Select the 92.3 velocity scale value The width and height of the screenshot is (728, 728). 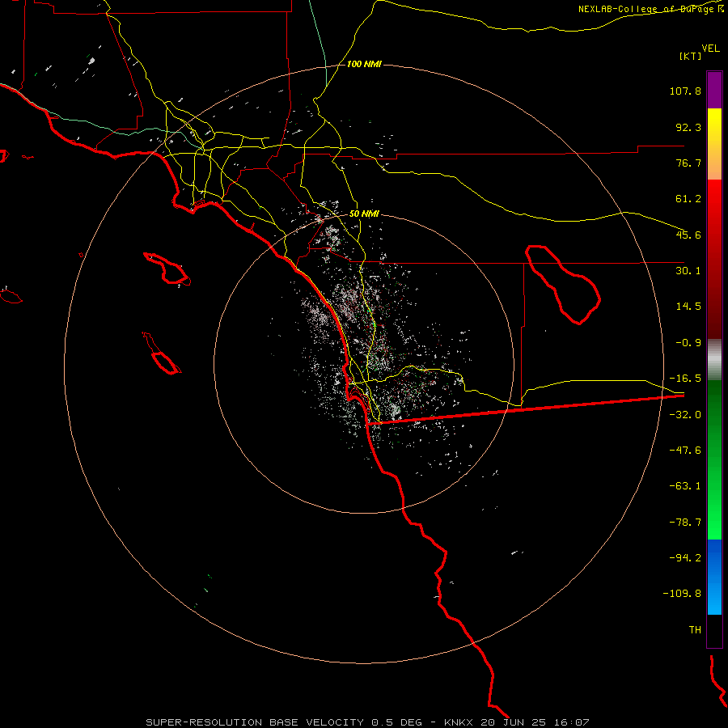688,127
